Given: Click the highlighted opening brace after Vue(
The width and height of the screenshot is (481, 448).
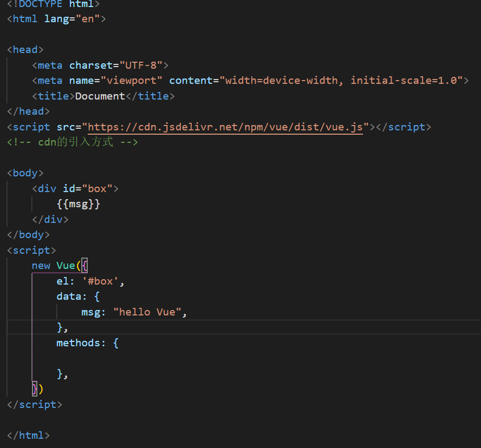Looking at the screenshot, I should pos(84,265).
